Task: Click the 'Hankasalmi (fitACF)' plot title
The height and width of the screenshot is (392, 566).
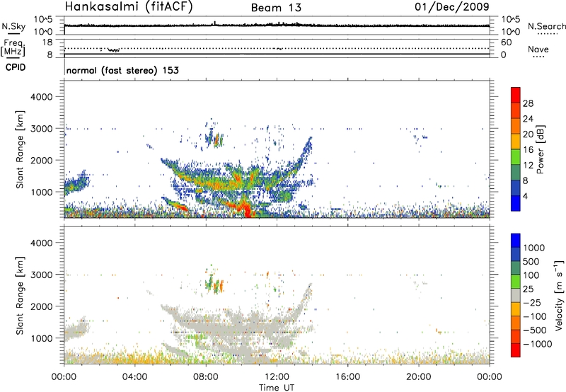Action: coord(129,6)
